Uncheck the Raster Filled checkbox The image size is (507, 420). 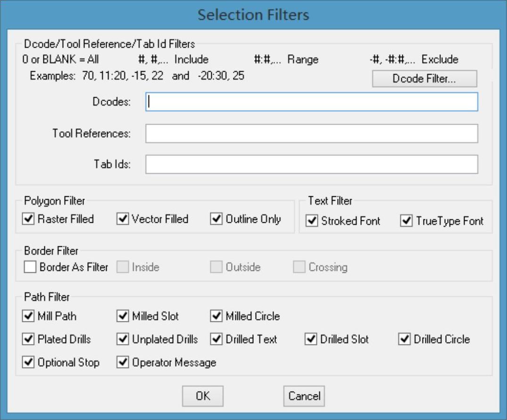pos(29,219)
